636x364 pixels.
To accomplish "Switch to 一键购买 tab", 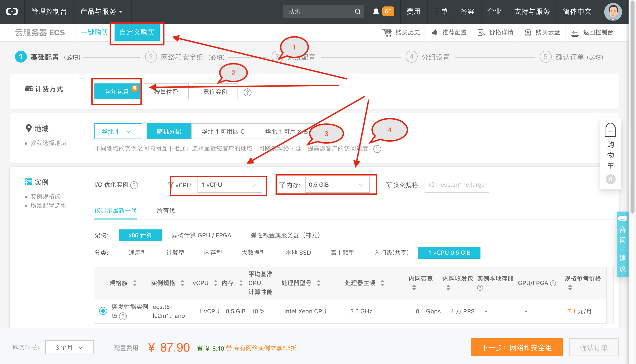I will tap(94, 33).
